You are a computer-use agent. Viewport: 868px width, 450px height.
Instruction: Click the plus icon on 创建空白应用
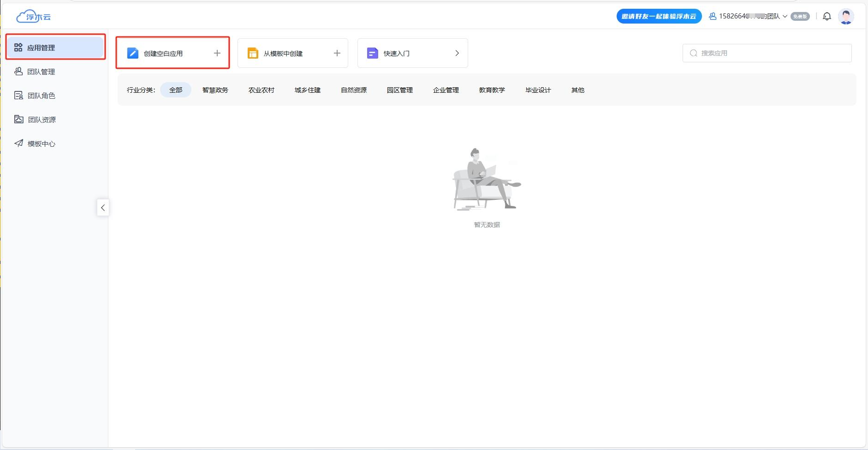(x=217, y=53)
